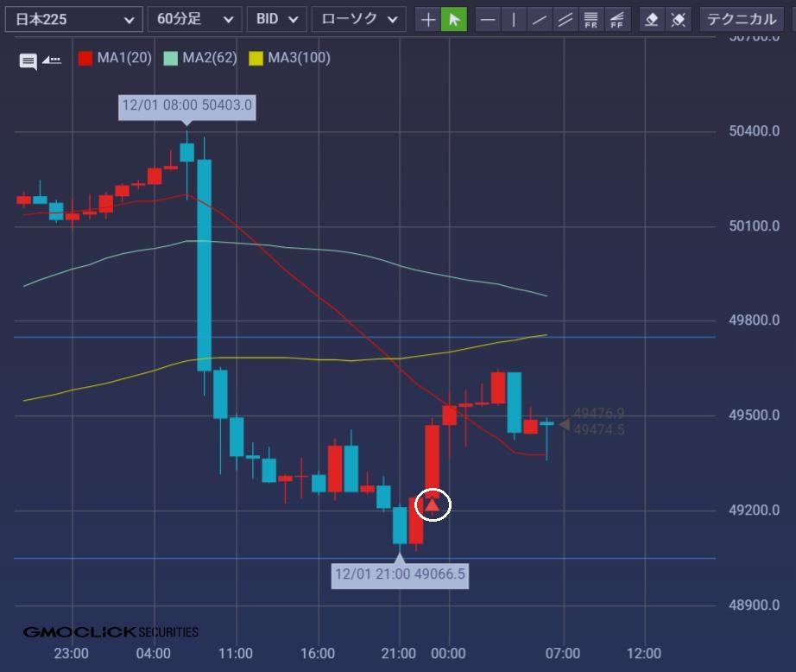The height and width of the screenshot is (672, 796).
Task: Click the eraser icon to delete drawing
Action: click(x=654, y=19)
